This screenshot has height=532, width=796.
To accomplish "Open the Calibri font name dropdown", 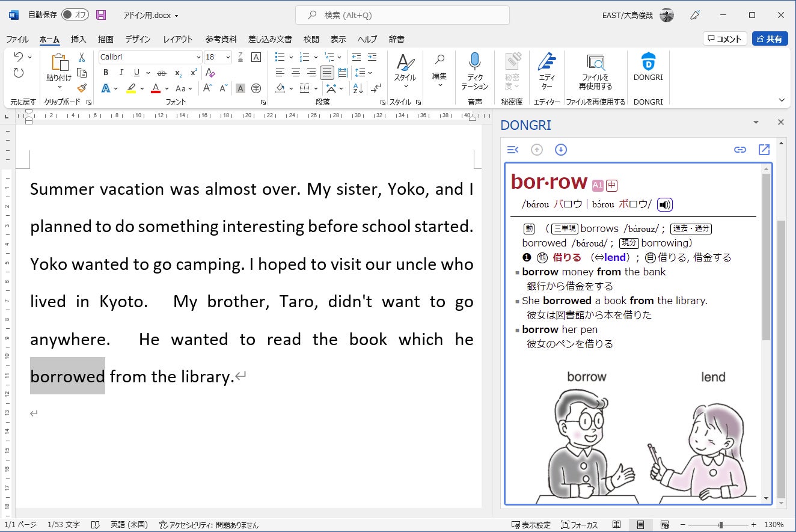I will (198, 57).
